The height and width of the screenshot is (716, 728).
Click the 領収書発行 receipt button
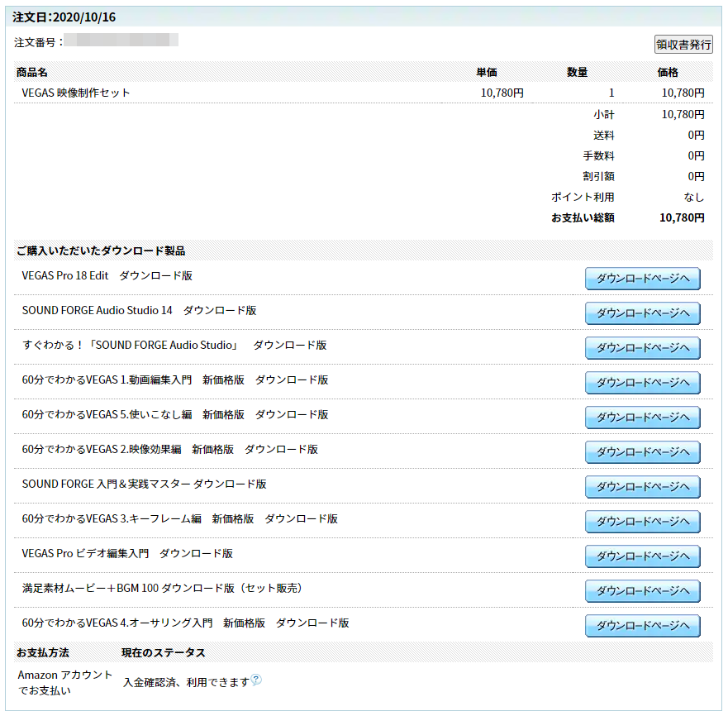point(683,45)
